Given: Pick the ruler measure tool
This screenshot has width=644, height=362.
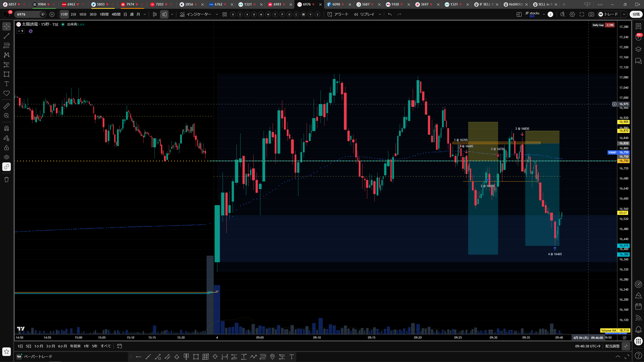Looking at the screenshot, I should [x=7, y=106].
